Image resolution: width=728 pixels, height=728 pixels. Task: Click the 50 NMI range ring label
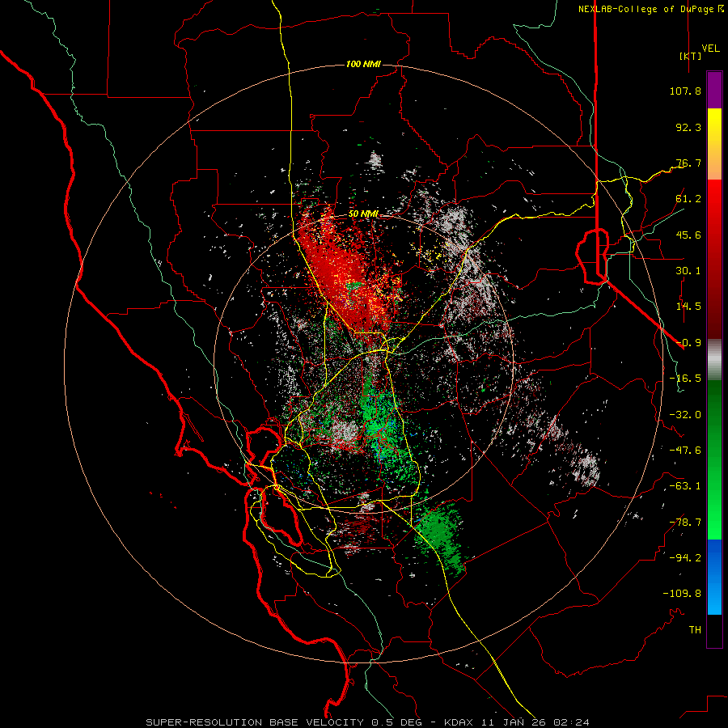point(363,214)
